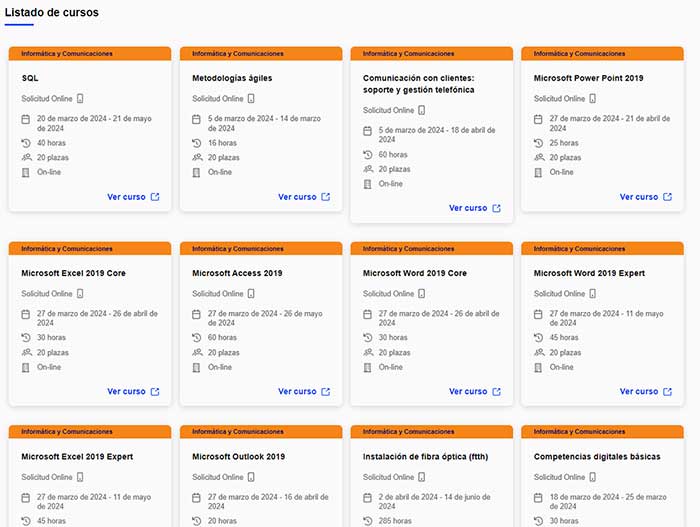Click external link icon on Metodologías ágiles card
Screen dimensions: 700x527
click(326, 197)
